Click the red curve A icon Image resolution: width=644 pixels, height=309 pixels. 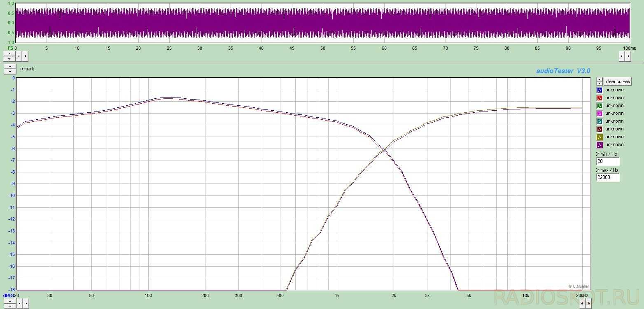point(600,98)
